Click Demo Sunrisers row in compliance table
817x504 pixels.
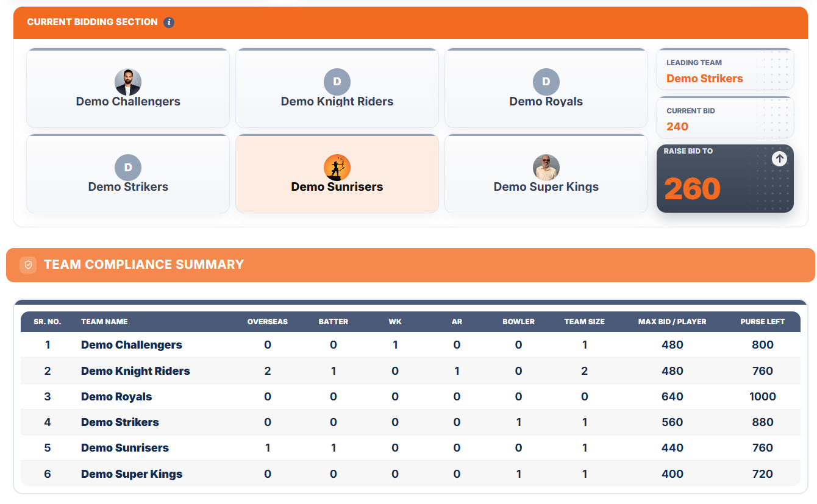410,448
